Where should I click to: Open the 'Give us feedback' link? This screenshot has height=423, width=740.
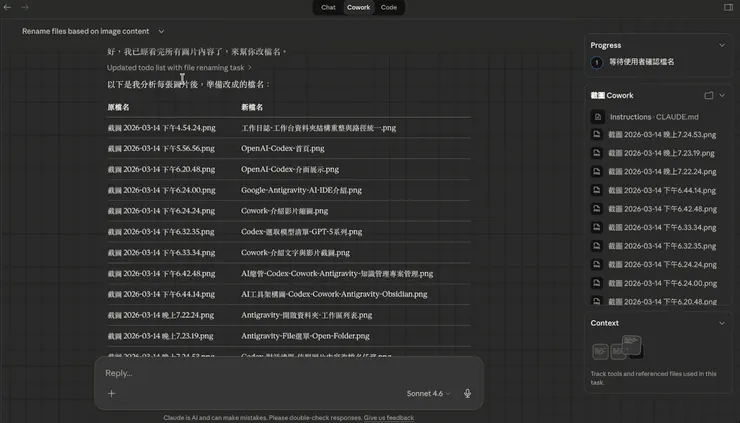pyautogui.click(x=389, y=418)
